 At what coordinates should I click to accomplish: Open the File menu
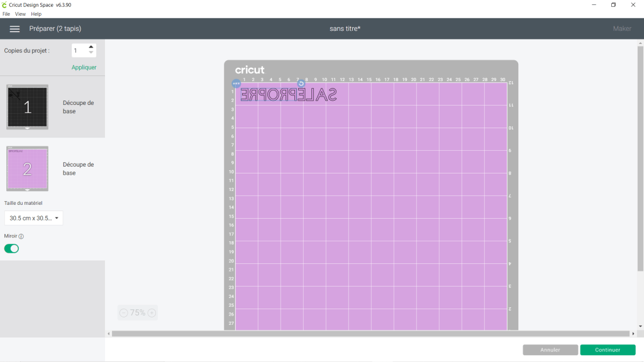pyautogui.click(x=6, y=14)
